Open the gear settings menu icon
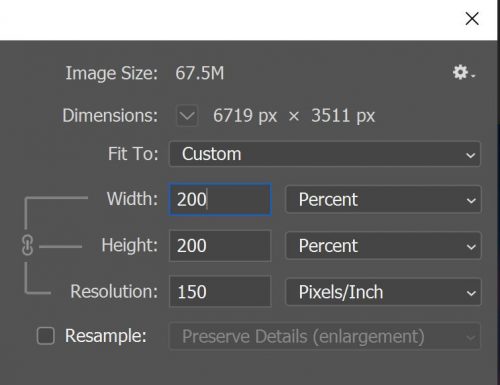This screenshot has width=500, height=385. (463, 72)
